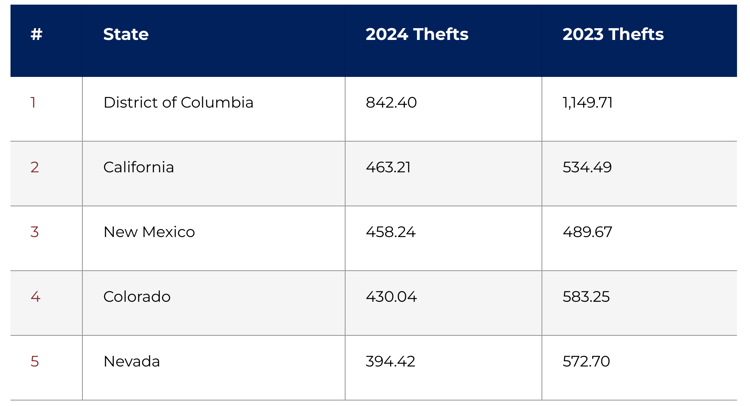Viewport: 750px width, 406px height.
Task: Select the 534.49 thefts cell
Action: pos(587,168)
